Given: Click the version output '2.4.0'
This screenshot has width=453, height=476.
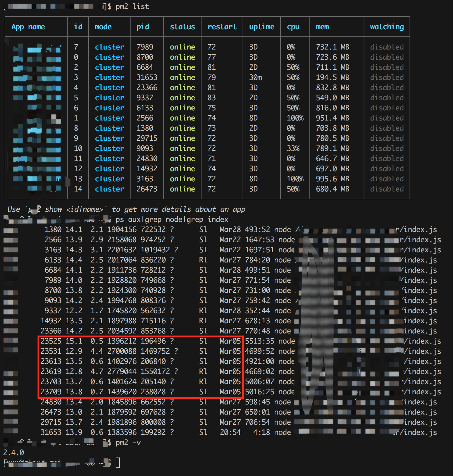Looking at the screenshot, I should click(13, 452).
